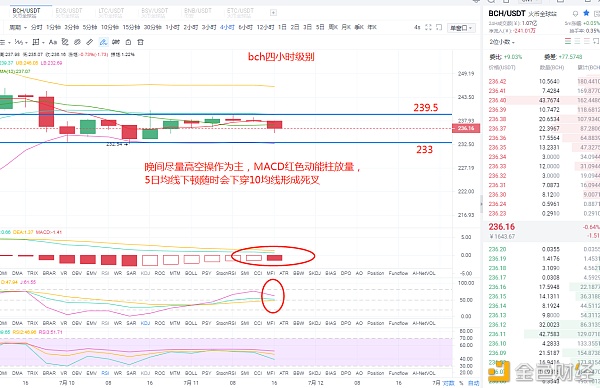Click sell order price 236.40
The height and width of the screenshot is (388, 600).
click(497, 100)
